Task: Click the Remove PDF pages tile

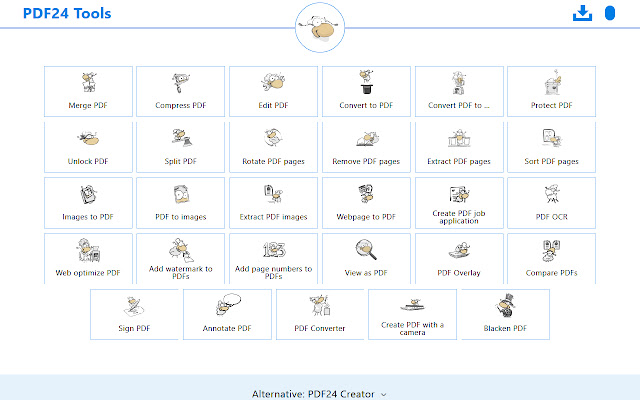Action: click(x=366, y=147)
